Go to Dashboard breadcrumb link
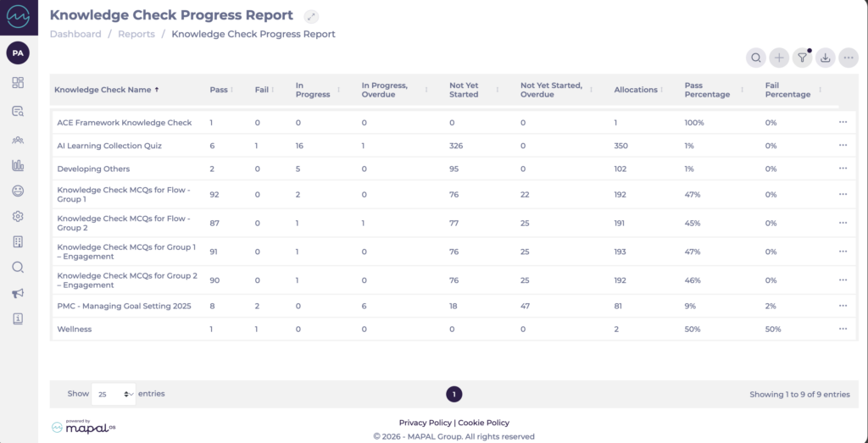The image size is (868, 443). coord(75,35)
